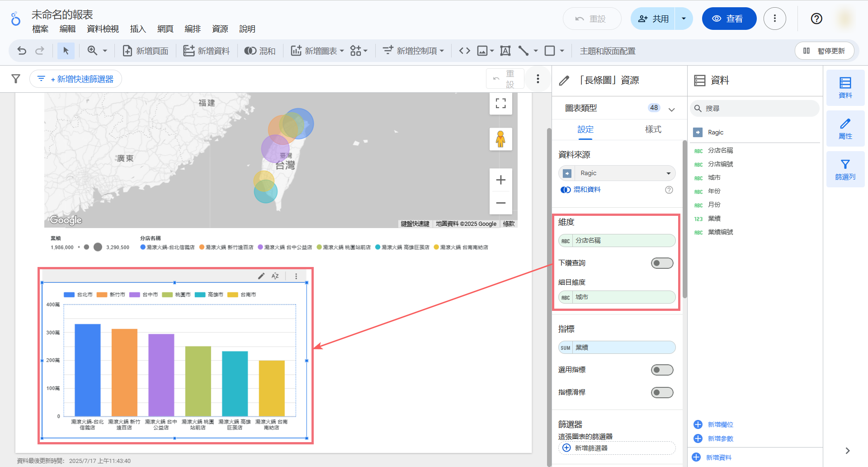Zoom in on the map with plus

[500, 180]
